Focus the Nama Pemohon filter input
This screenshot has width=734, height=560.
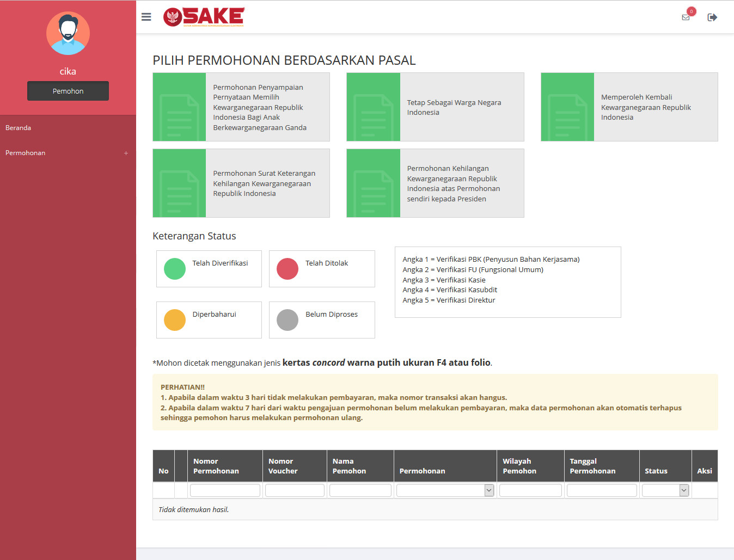coord(360,490)
